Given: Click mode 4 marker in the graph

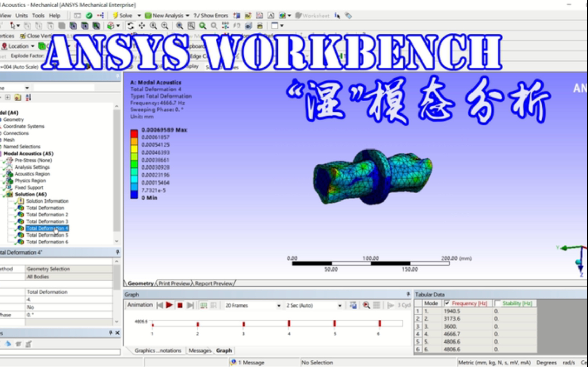Looking at the screenshot, I should coord(289,324).
